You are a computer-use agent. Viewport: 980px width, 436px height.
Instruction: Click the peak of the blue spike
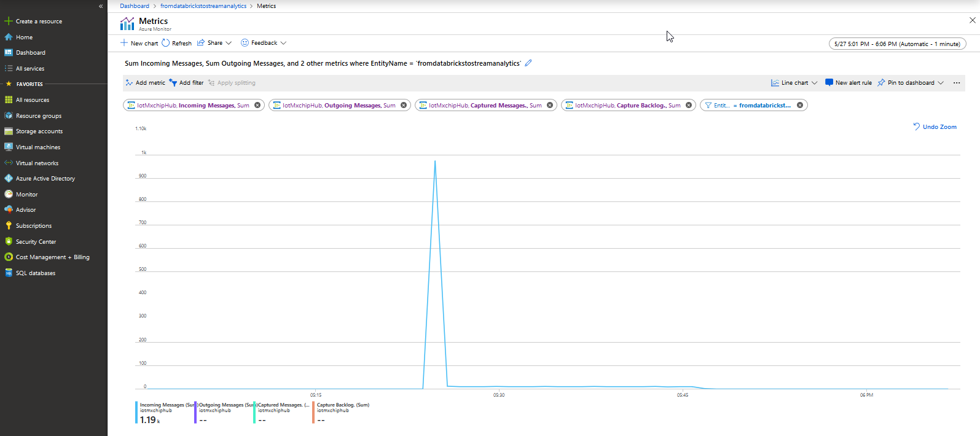point(435,162)
